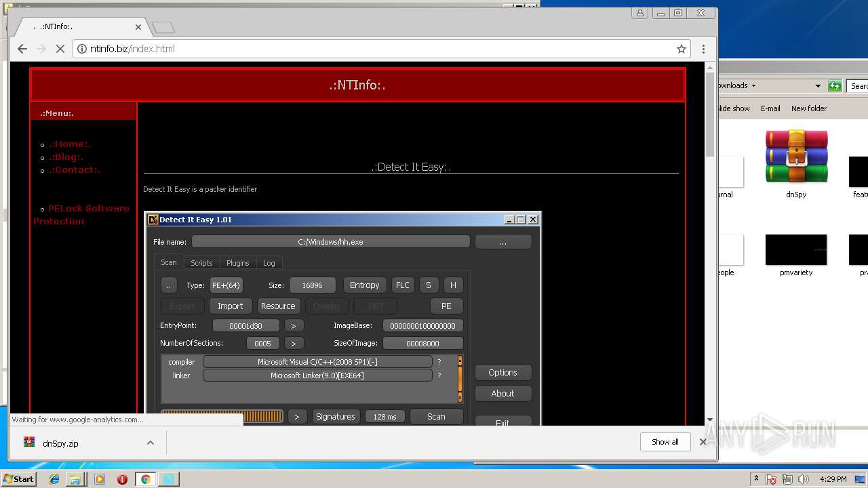This screenshot has width=868, height=488.
Task: Open the .:Home:. menu link
Action: point(69,144)
